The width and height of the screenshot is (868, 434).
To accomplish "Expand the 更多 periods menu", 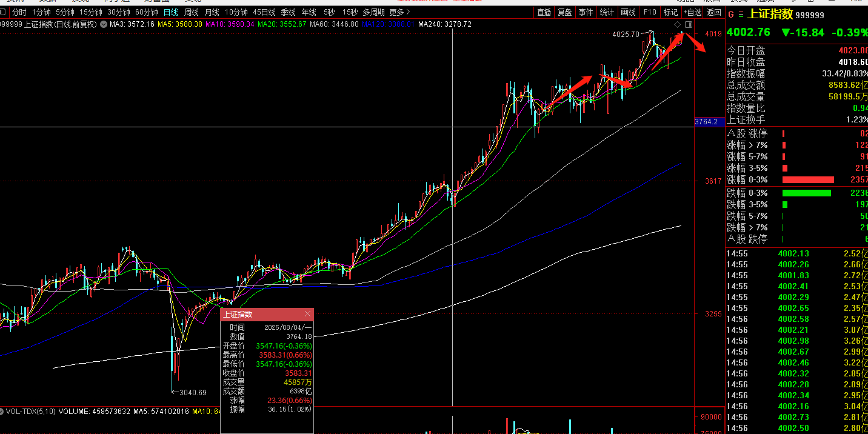I will (398, 12).
